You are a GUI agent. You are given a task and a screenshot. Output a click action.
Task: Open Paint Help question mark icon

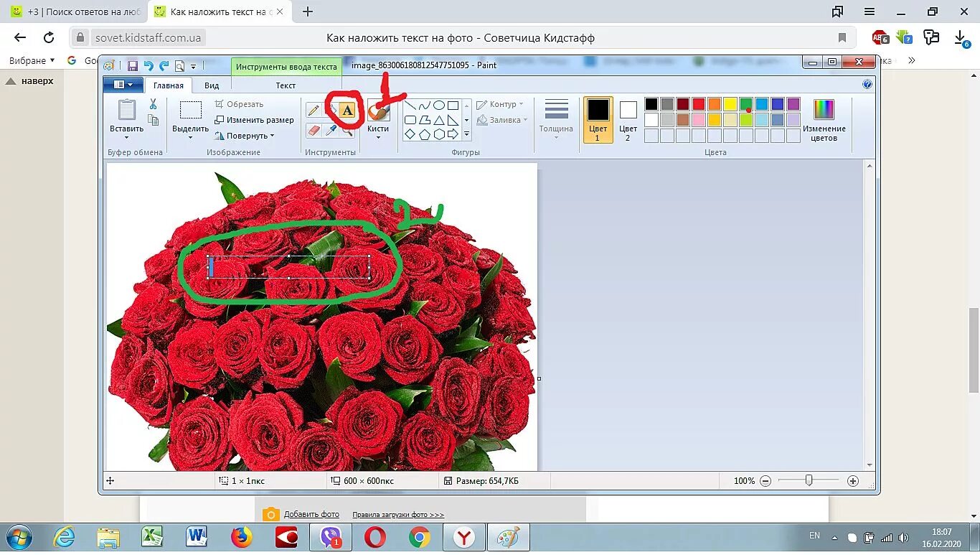point(867,84)
